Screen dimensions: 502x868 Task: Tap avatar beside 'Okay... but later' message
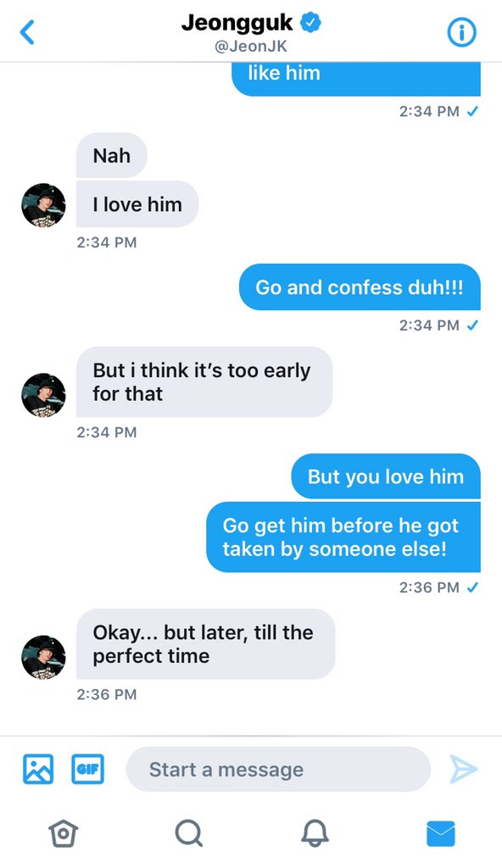(43, 657)
